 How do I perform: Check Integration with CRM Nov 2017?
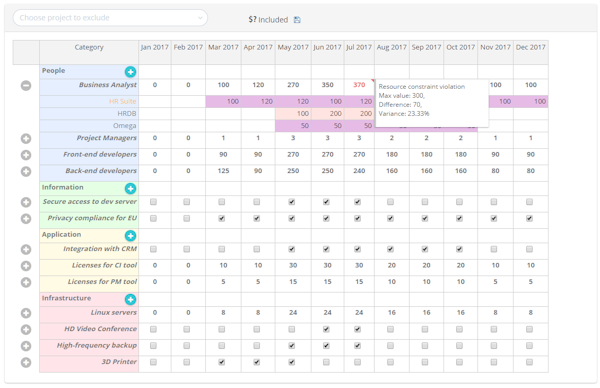click(494, 249)
